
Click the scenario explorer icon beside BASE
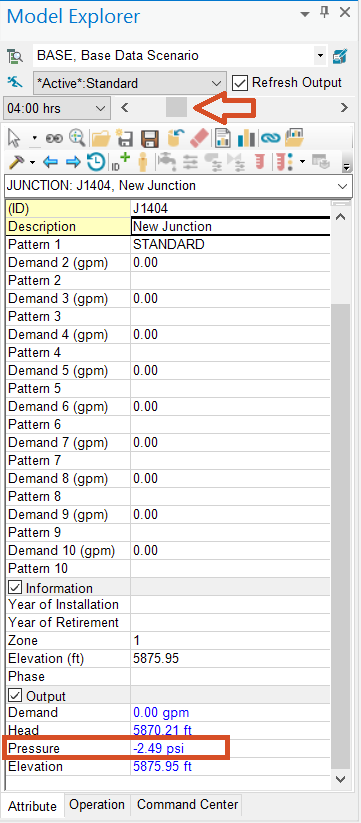point(14,56)
